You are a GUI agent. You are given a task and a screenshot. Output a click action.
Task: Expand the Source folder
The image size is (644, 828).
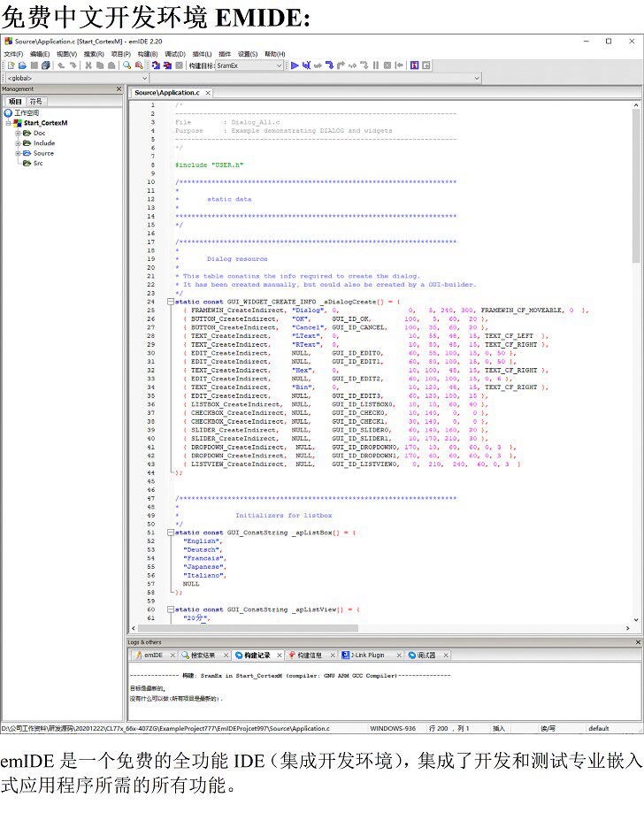coord(18,153)
